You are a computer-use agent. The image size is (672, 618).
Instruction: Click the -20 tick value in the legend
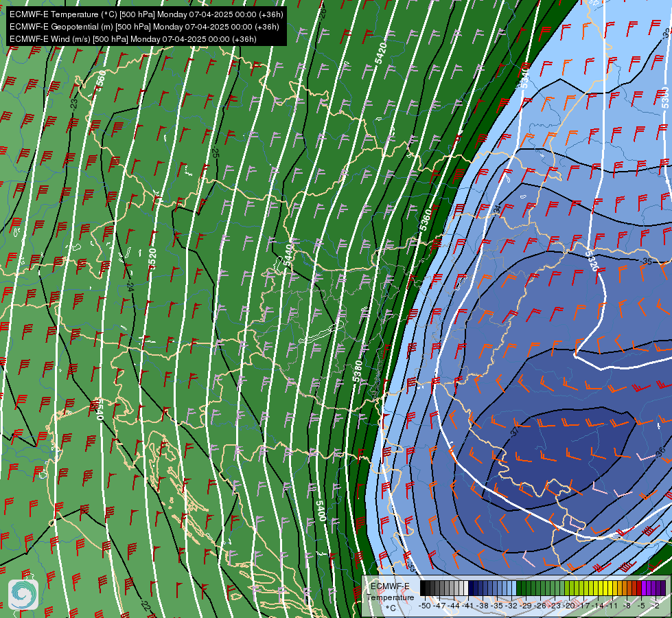pyautogui.click(x=570, y=606)
